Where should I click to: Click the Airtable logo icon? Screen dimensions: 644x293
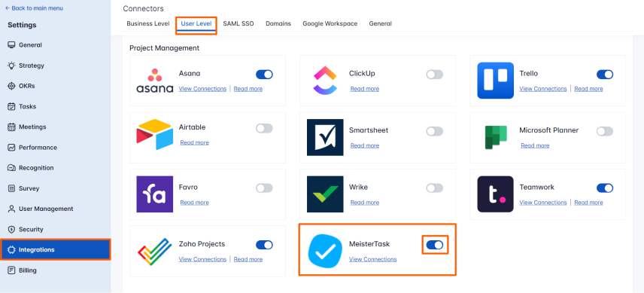(x=154, y=134)
